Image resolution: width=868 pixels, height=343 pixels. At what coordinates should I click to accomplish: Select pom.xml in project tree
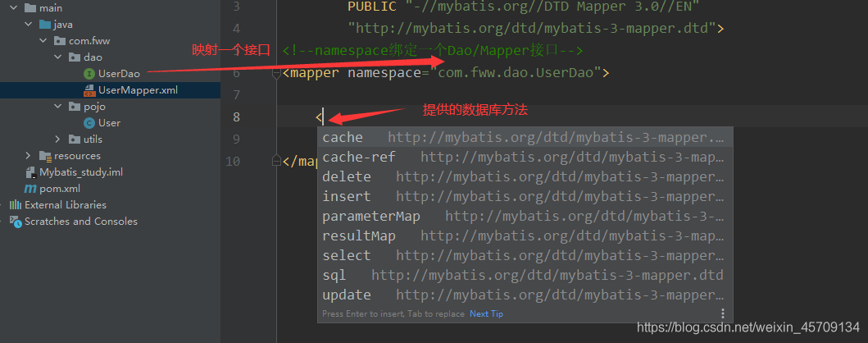(x=60, y=189)
